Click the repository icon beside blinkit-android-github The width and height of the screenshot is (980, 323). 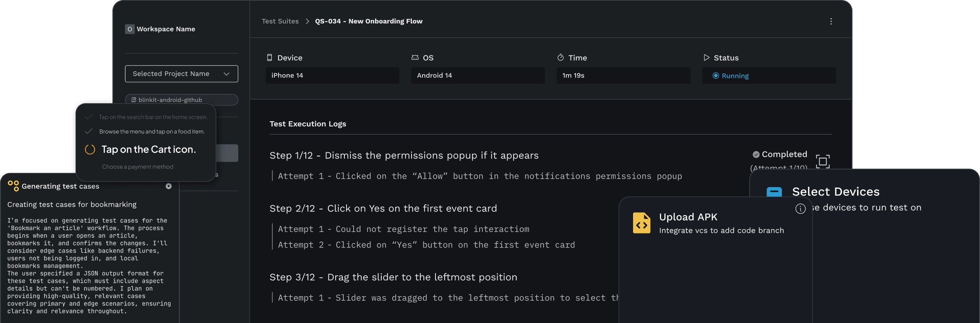pyautogui.click(x=134, y=99)
